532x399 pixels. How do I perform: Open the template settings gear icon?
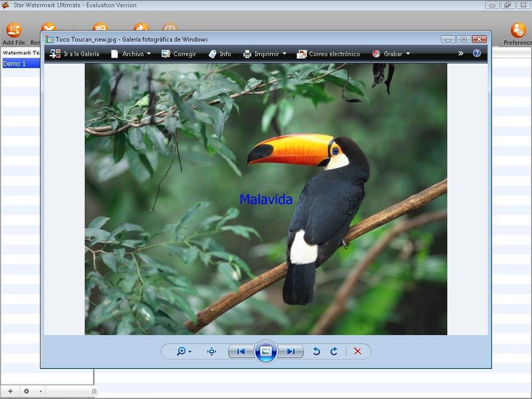(26, 391)
